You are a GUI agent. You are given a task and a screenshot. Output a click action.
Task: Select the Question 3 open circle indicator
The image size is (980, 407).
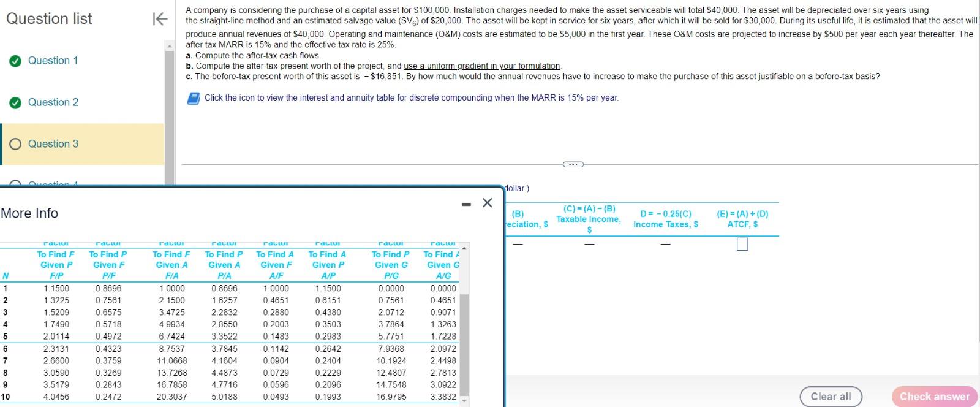[15, 144]
